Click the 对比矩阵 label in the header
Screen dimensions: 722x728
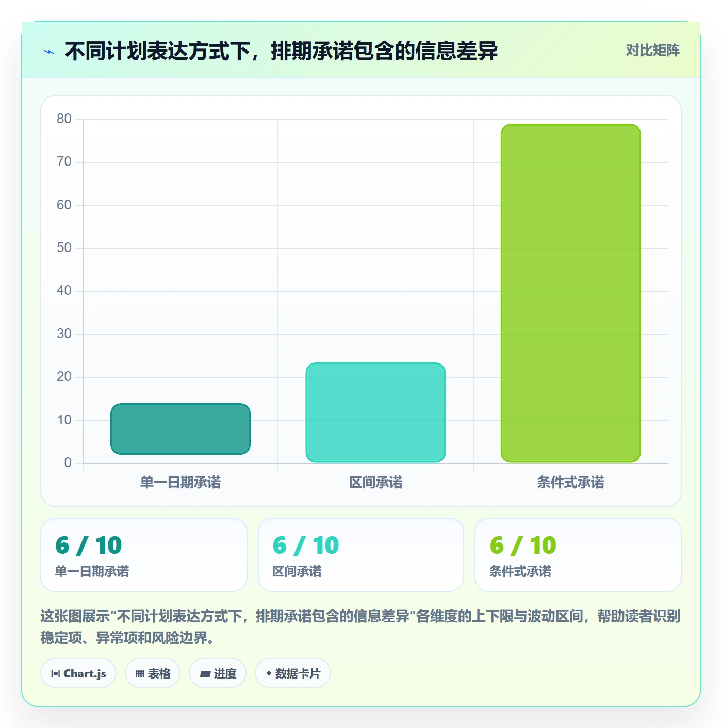[x=652, y=51]
